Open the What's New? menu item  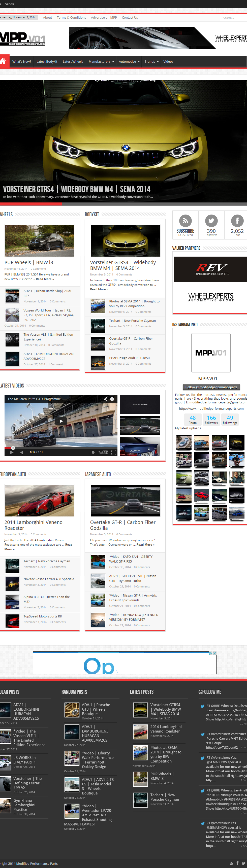point(22,61)
